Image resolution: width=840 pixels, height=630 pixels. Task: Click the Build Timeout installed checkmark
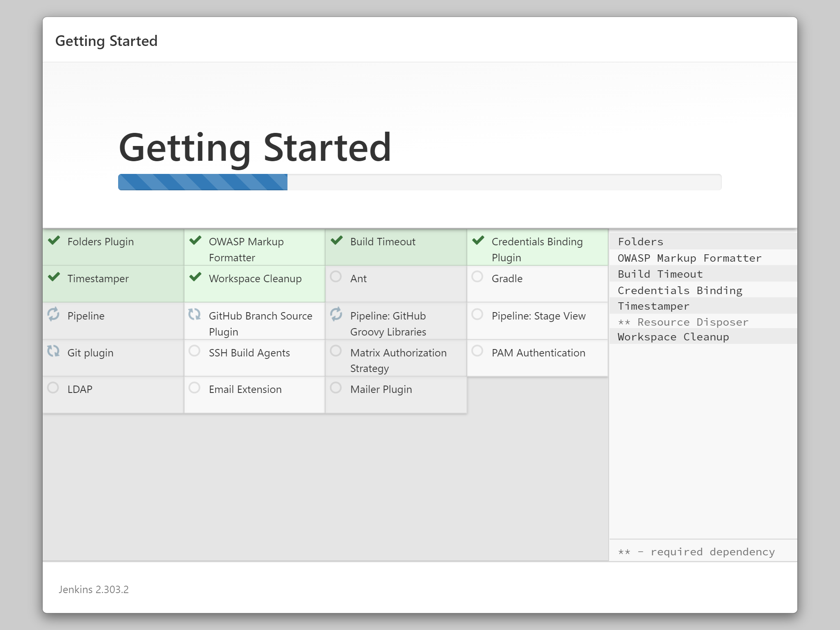click(337, 240)
